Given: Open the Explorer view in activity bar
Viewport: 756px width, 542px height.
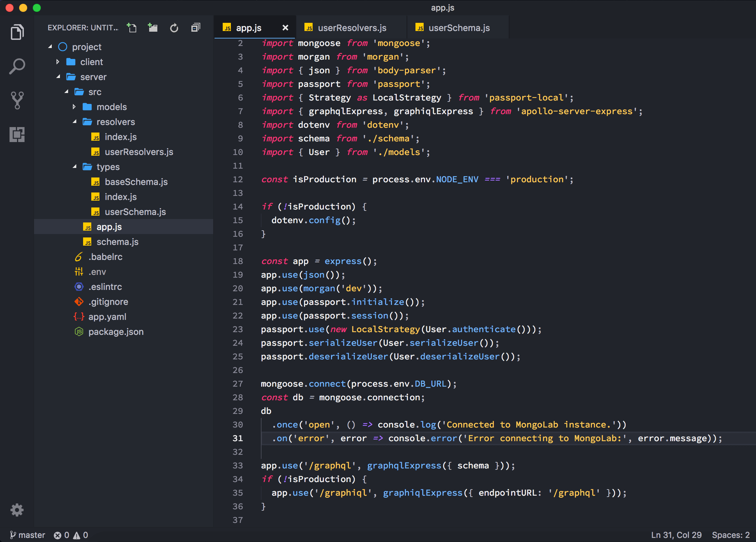Looking at the screenshot, I should point(17,32).
